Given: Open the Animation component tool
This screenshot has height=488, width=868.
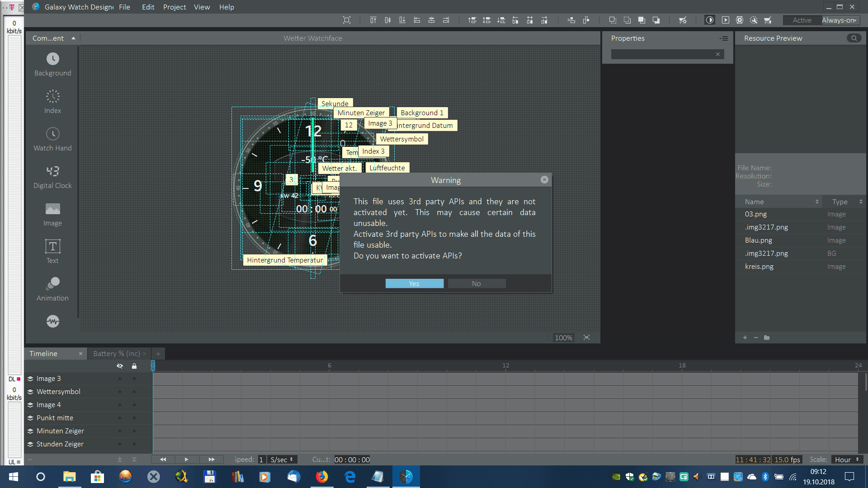Looking at the screenshot, I should (x=52, y=290).
